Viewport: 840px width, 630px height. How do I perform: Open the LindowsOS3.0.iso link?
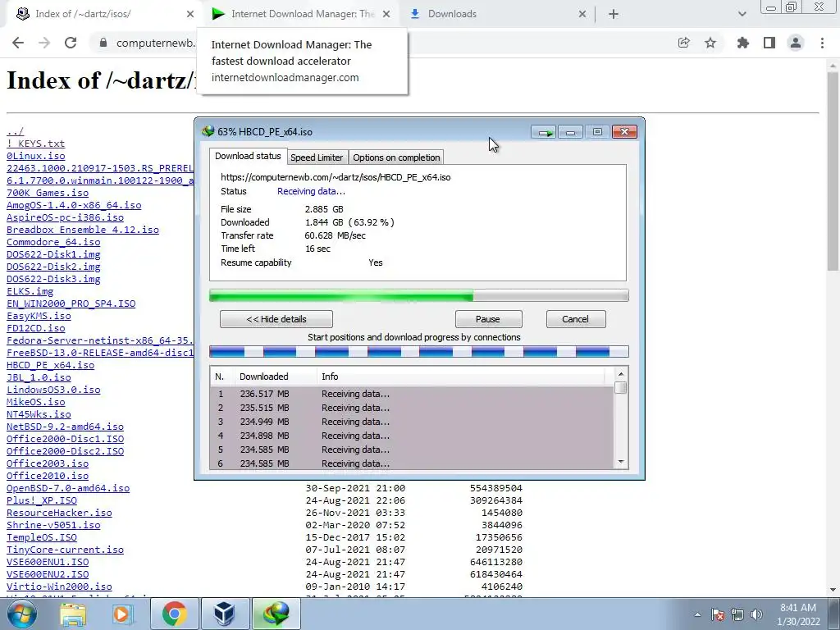pyautogui.click(x=53, y=390)
